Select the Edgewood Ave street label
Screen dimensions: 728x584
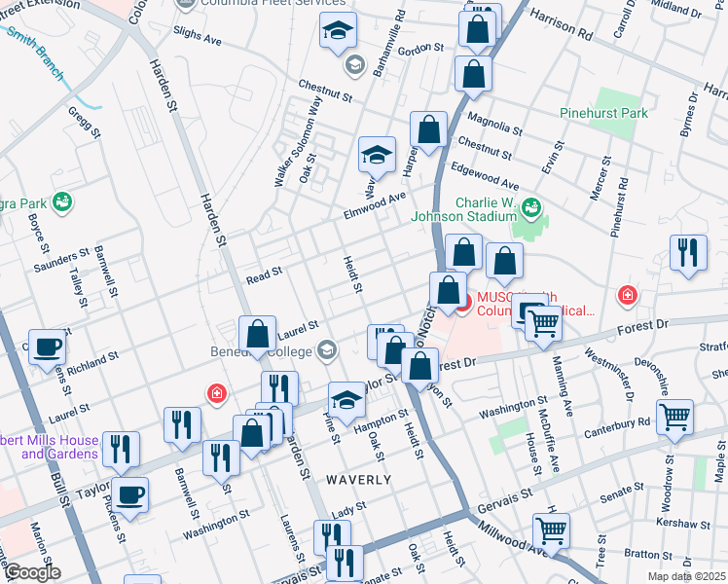tap(485, 176)
